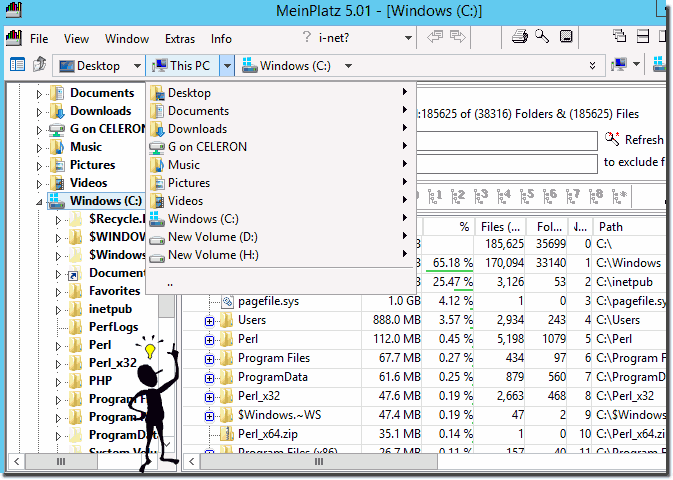
Task: Open the Extras menu
Action: (180, 39)
